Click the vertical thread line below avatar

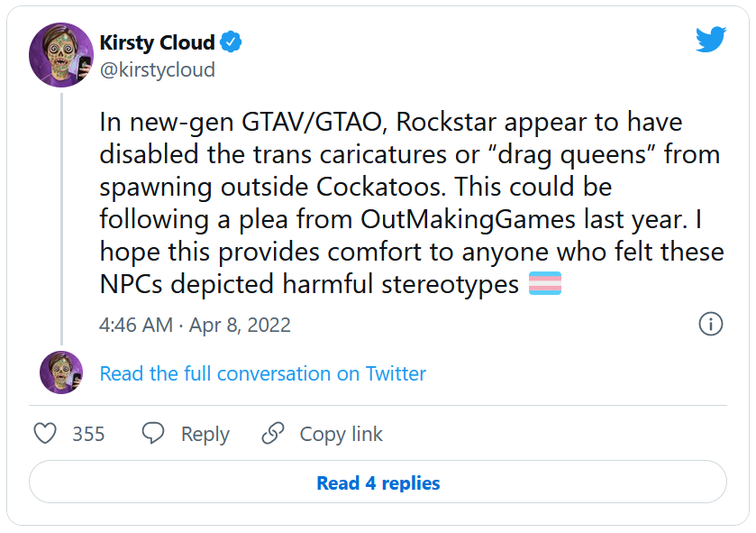click(61, 216)
